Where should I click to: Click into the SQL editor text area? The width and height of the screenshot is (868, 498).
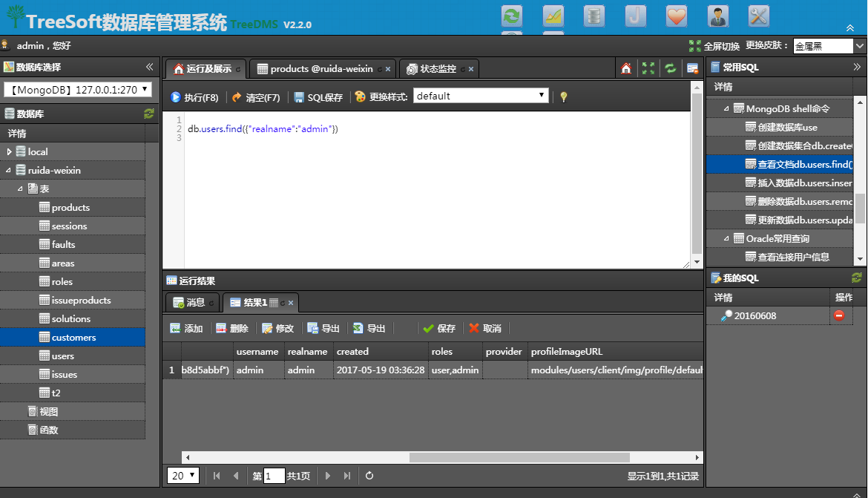[437, 190]
